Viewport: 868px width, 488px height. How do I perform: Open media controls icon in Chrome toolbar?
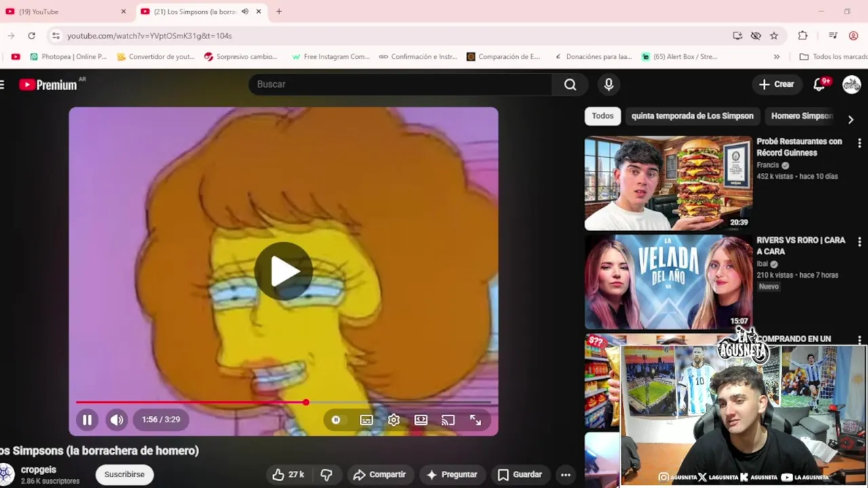[x=833, y=36]
